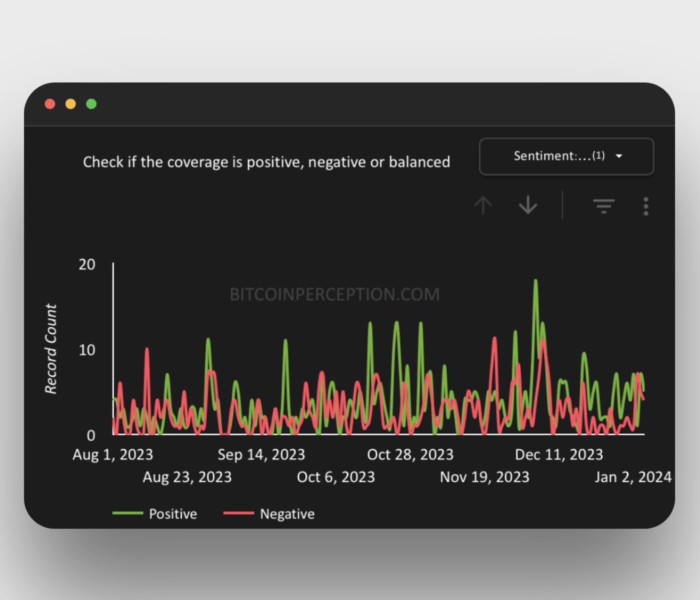Toggle the Negative series legend label

(287, 514)
